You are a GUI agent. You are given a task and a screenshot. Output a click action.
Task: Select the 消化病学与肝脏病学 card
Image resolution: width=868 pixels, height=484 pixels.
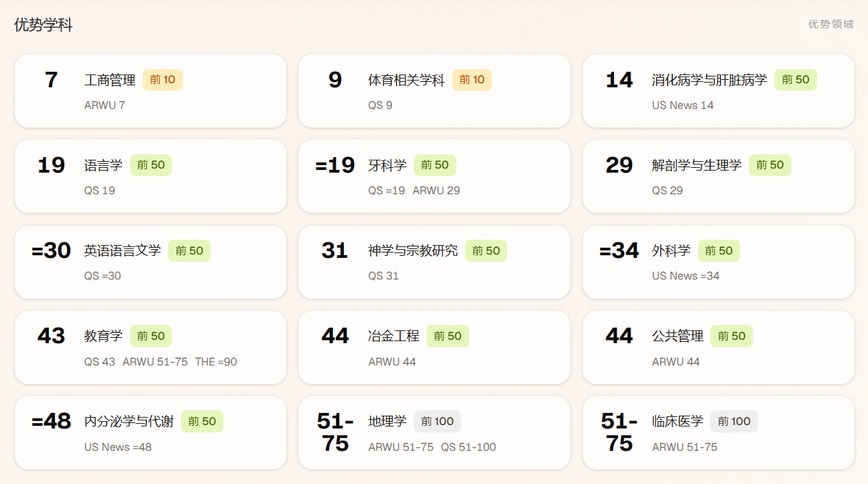718,91
